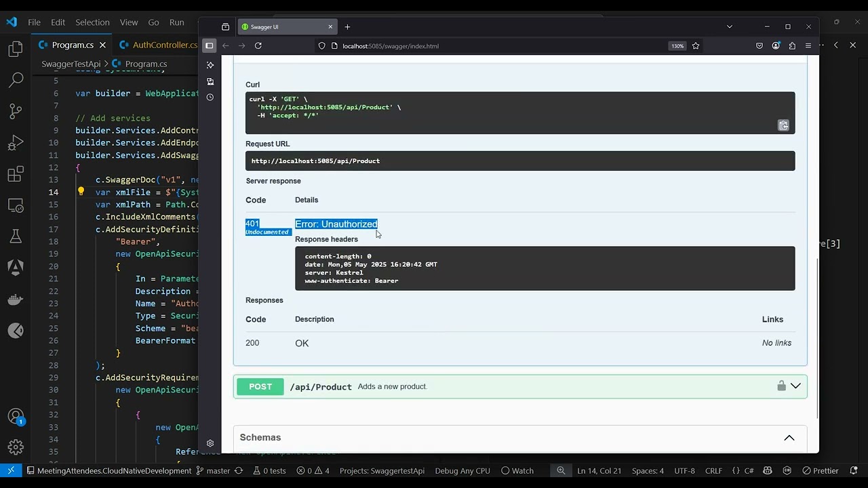Close the Program.cs editor tab
The image size is (868, 488).
pos(102,45)
